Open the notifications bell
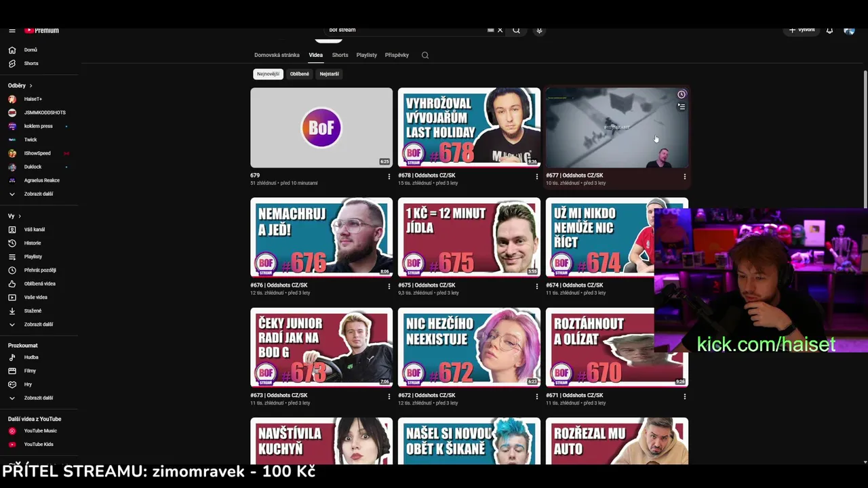This screenshot has width=868, height=488. coord(829,30)
